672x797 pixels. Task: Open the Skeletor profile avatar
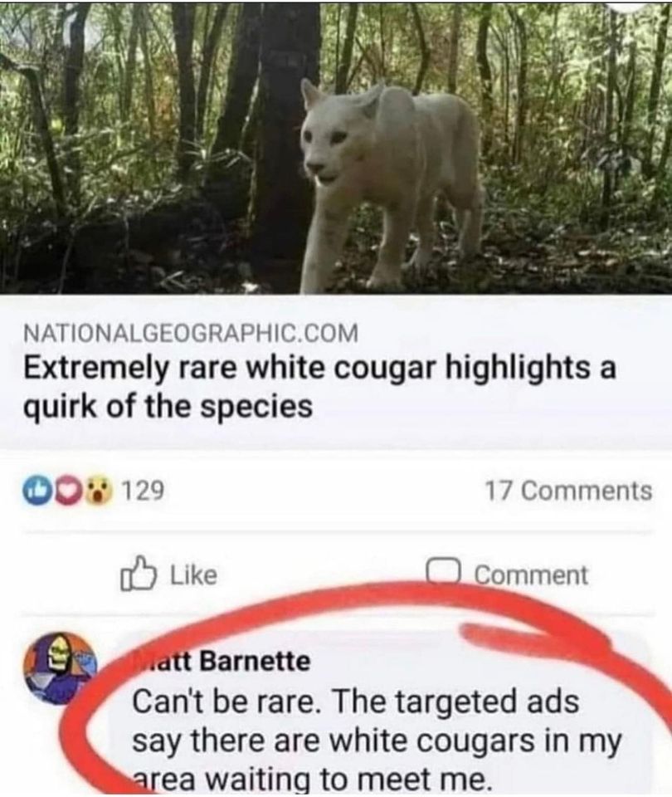[x=60, y=669]
